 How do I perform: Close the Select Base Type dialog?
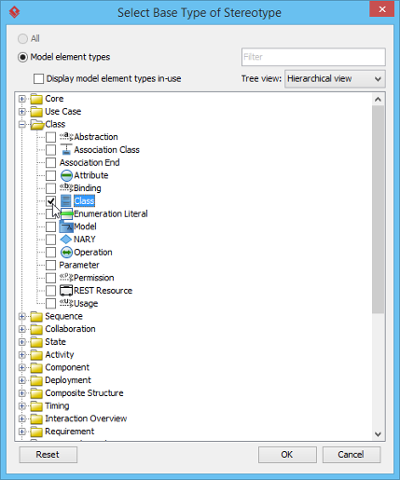tap(382, 9)
